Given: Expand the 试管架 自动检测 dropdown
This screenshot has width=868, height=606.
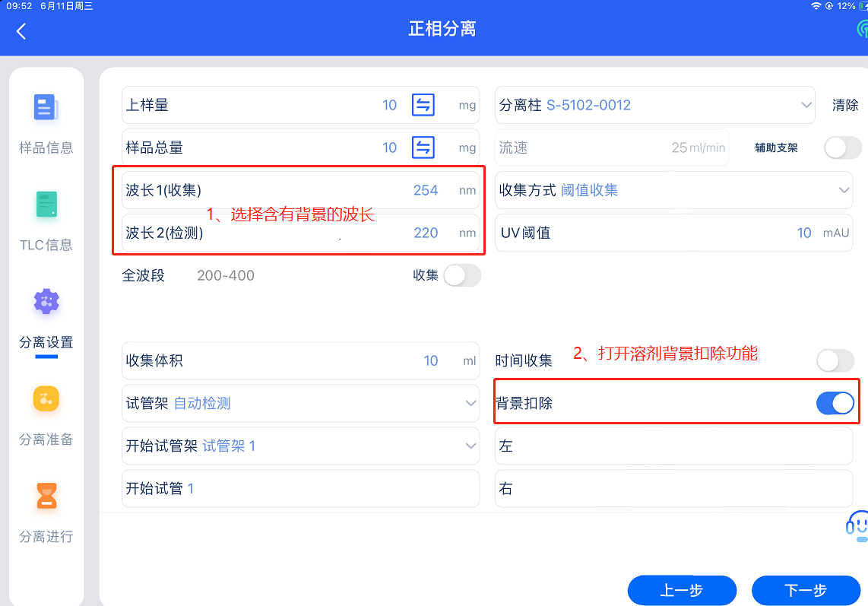Looking at the screenshot, I should (470, 403).
